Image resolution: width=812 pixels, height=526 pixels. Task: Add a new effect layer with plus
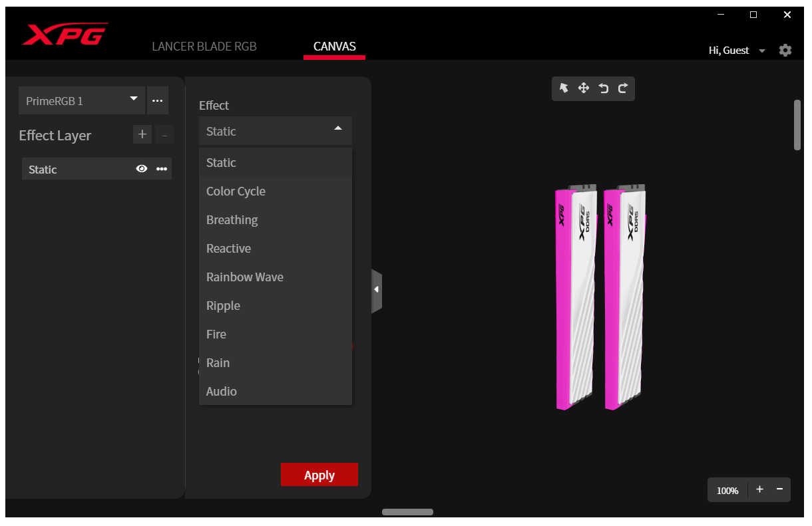142,135
